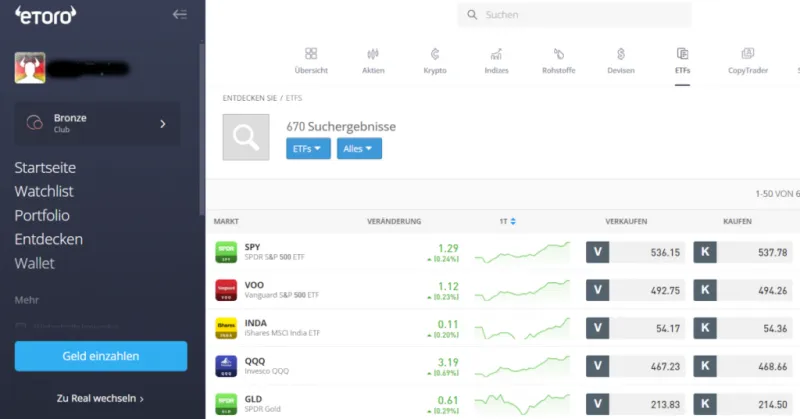This screenshot has height=419, width=800.
Task: Open the GLD sparkline chart
Action: 522,404
